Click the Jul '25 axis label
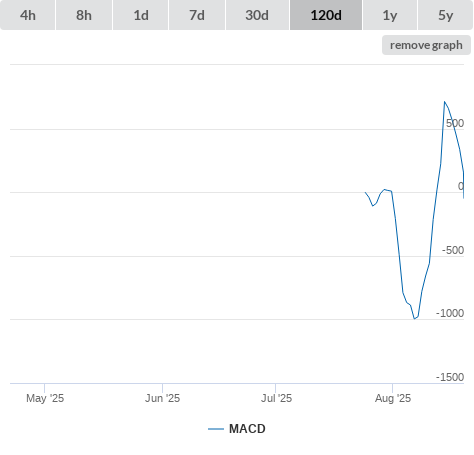The width and height of the screenshot is (474, 455). click(x=276, y=398)
